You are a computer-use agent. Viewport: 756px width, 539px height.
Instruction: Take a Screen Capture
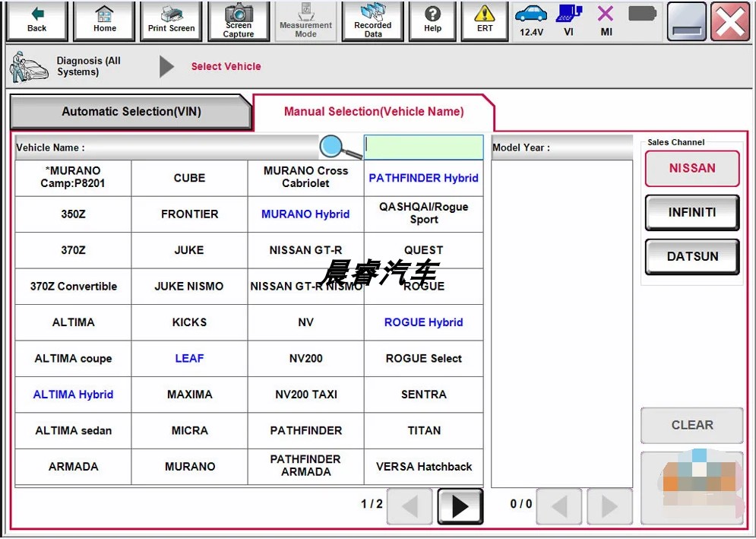[239, 21]
